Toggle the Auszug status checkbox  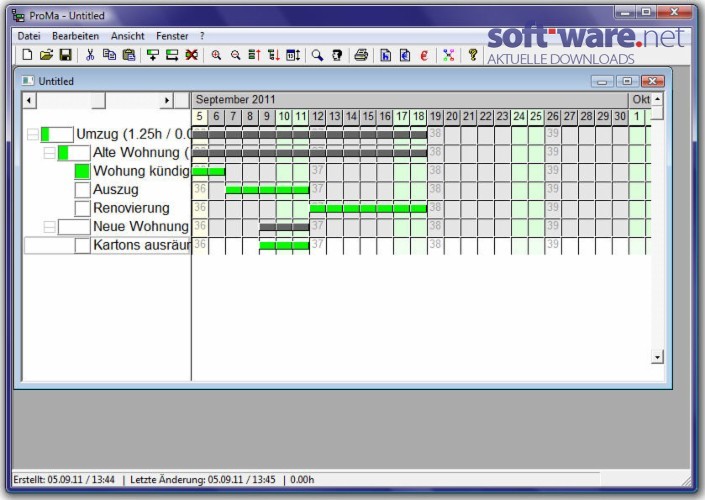[82, 190]
